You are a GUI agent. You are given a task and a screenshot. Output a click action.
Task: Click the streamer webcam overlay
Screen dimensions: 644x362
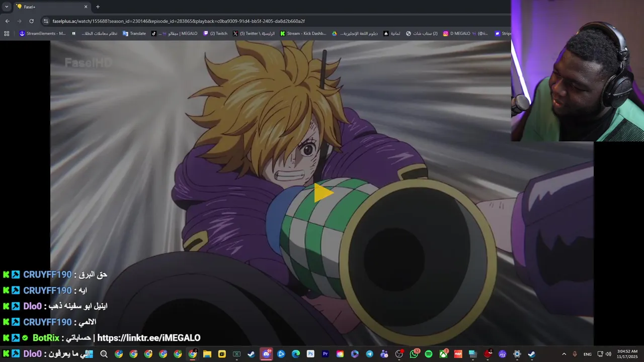coord(578,70)
